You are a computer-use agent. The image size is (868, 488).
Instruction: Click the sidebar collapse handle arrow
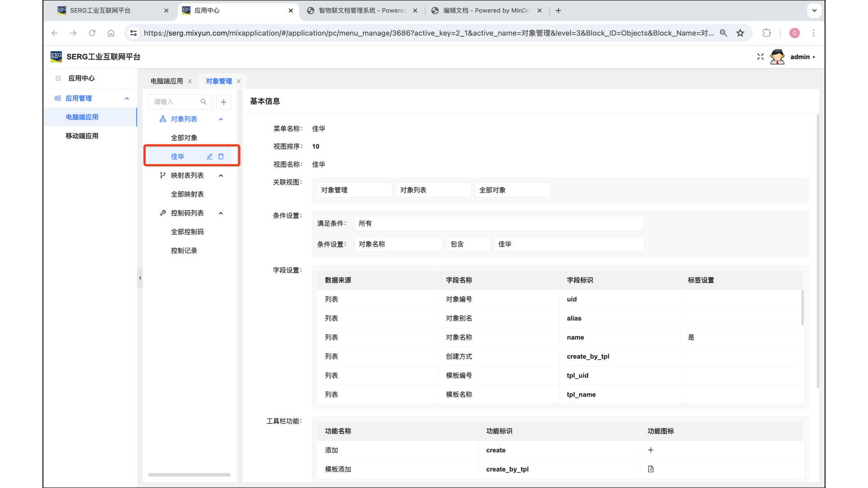point(140,278)
